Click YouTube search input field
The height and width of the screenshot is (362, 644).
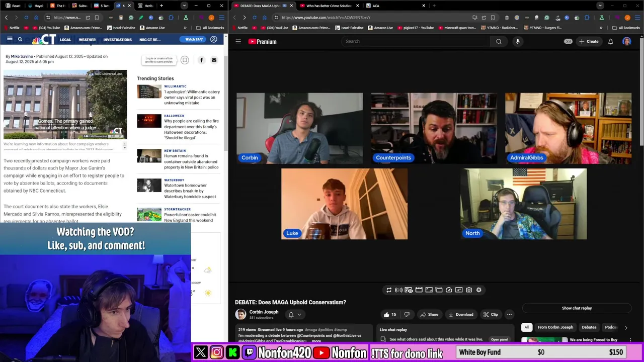(417, 42)
